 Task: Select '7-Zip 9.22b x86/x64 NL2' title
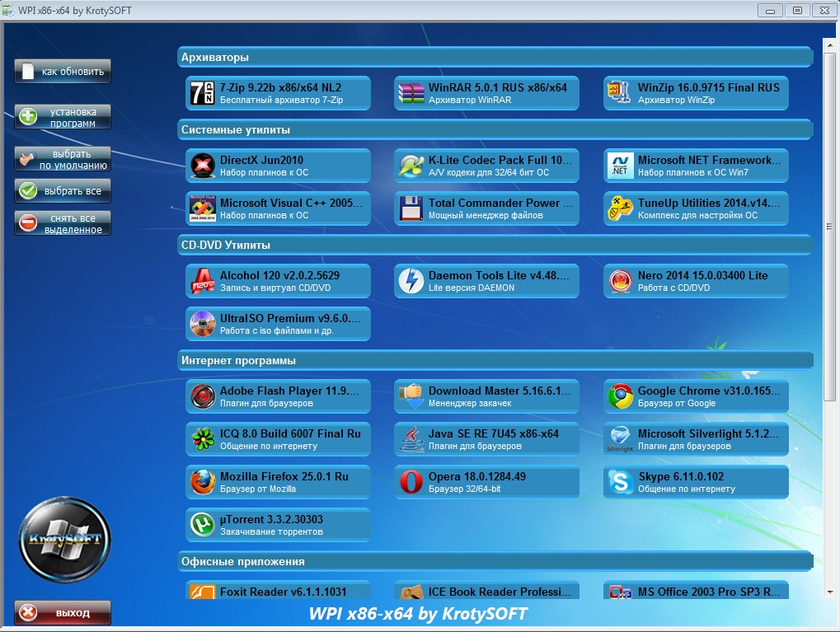tap(280, 87)
